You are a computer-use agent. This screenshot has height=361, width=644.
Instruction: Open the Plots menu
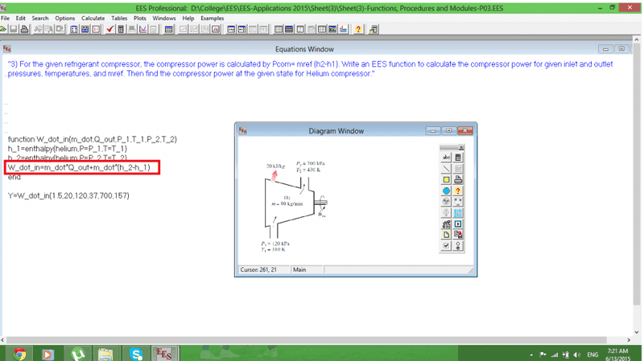click(x=140, y=18)
